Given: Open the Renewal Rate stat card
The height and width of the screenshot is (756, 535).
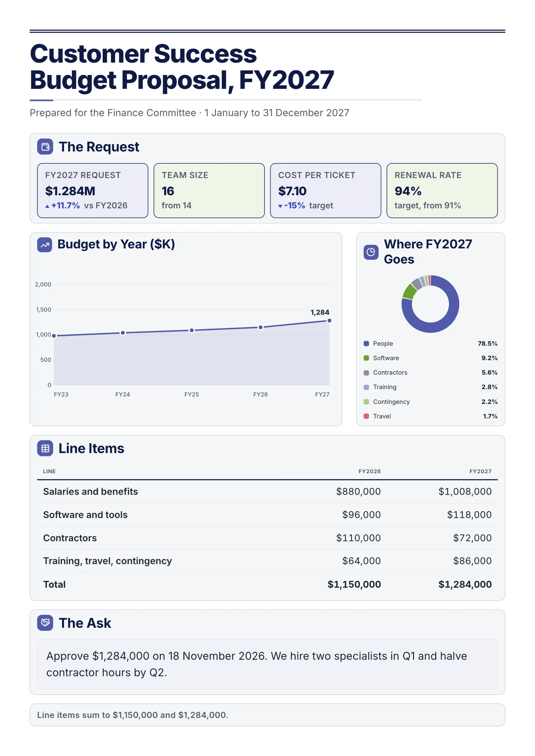Looking at the screenshot, I should click(x=442, y=191).
